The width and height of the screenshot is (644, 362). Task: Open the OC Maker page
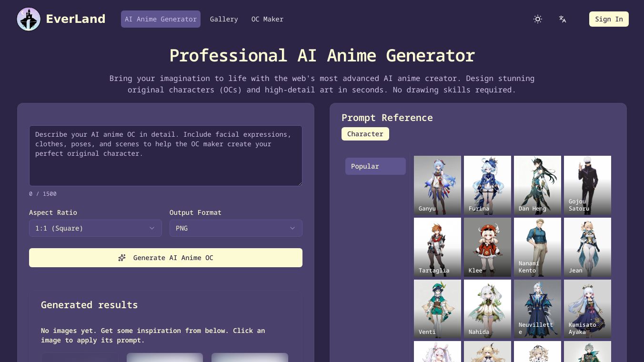click(x=267, y=19)
